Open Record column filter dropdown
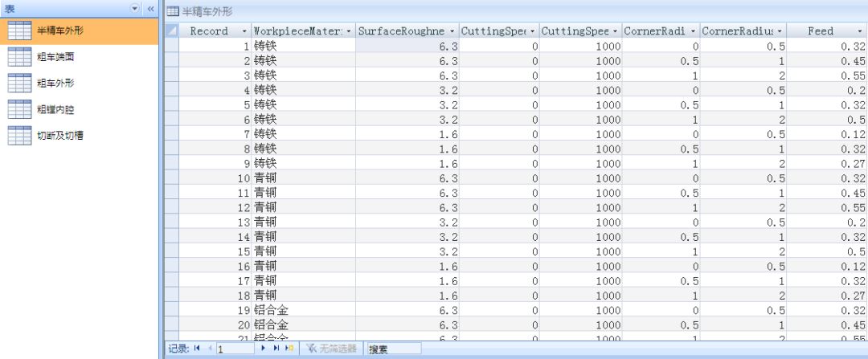This screenshot has height=359, width=868. 244,31
